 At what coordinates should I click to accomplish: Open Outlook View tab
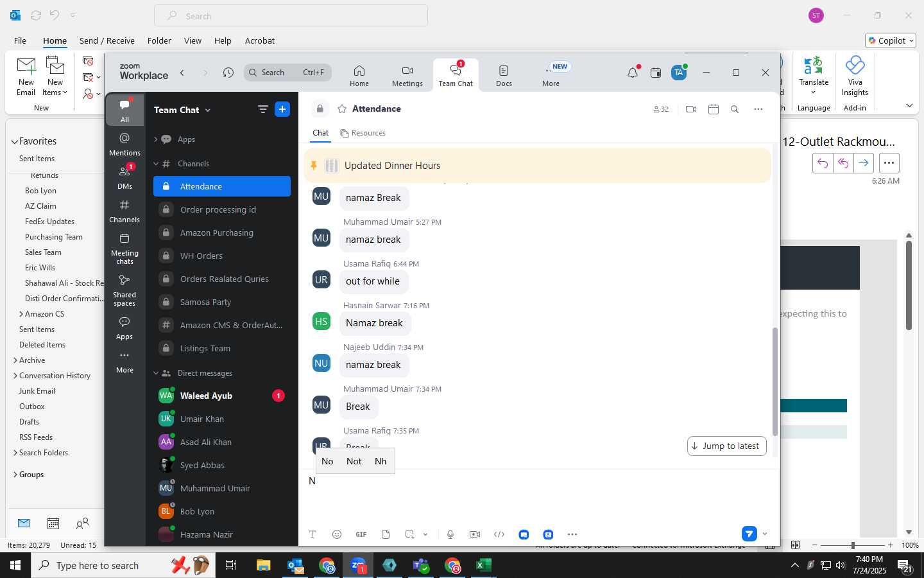pyautogui.click(x=193, y=40)
